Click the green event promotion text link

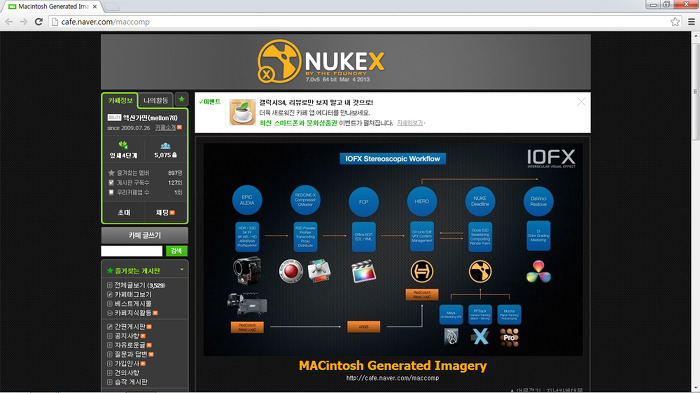298,123
